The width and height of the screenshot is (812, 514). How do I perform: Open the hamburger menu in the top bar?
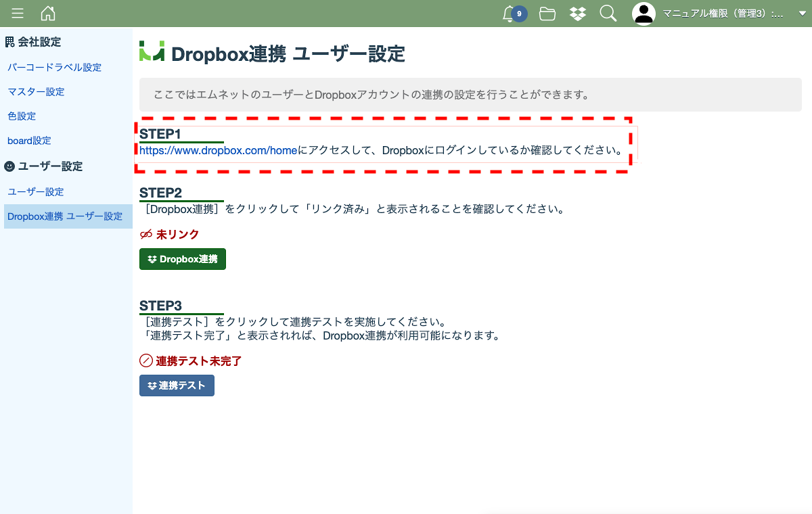[x=18, y=14]
